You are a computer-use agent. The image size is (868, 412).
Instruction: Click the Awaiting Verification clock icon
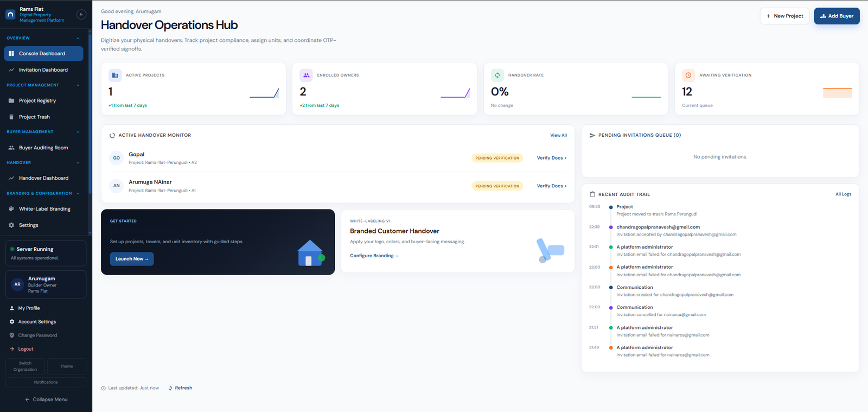(x=688, y=75)
